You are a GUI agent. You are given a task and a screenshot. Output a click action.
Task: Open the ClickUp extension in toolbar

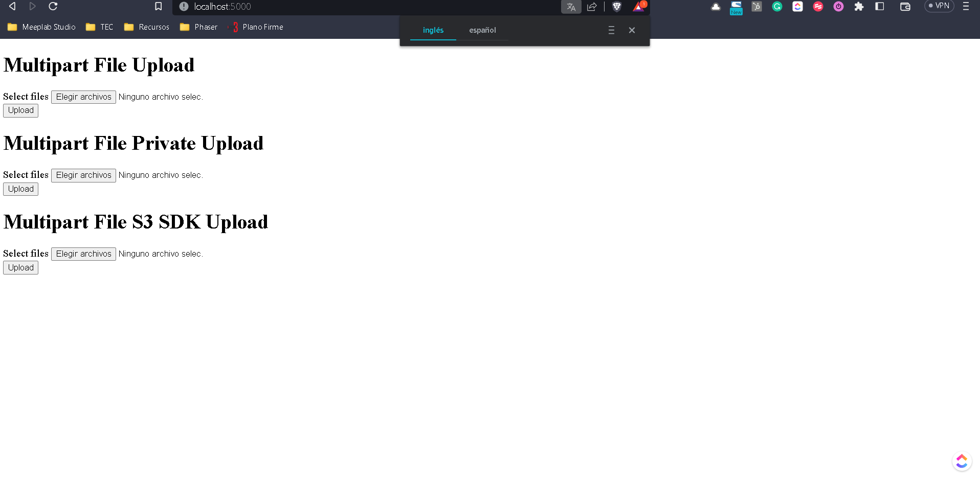pyautogui.click(x=797, y=7)
